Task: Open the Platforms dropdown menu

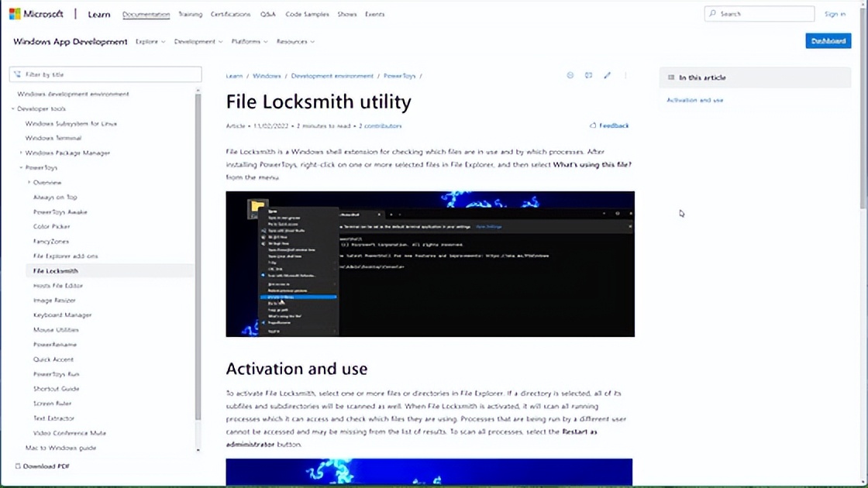Action: tap(249, 42)
